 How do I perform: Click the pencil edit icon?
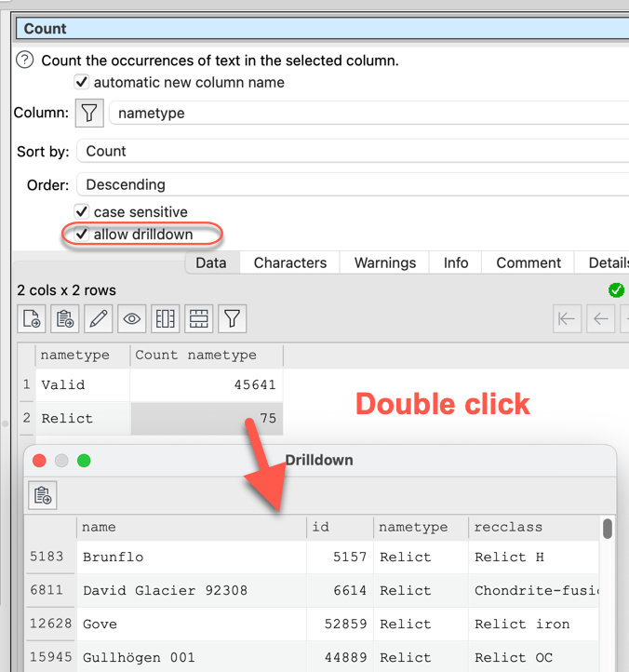(x=99, y=319)
